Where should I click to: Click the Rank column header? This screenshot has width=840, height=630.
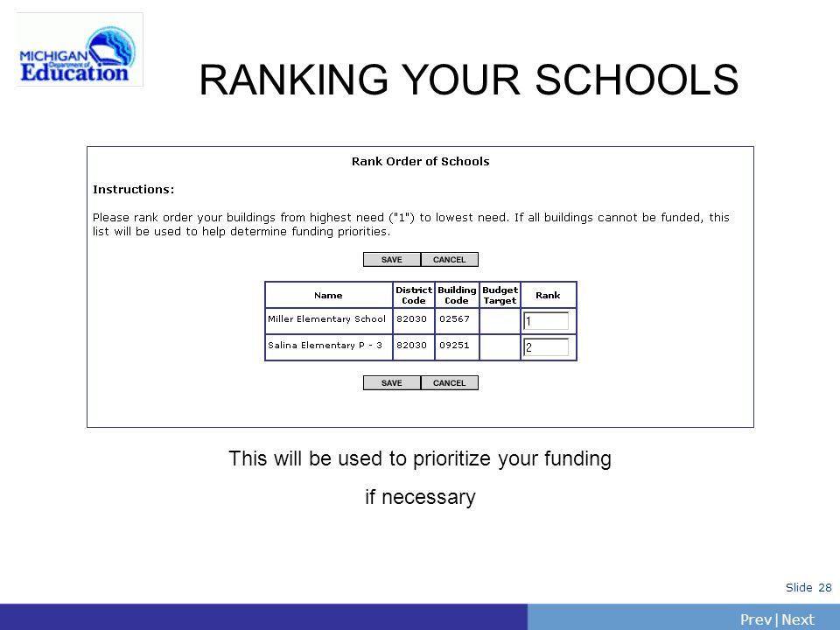(548, 295)
